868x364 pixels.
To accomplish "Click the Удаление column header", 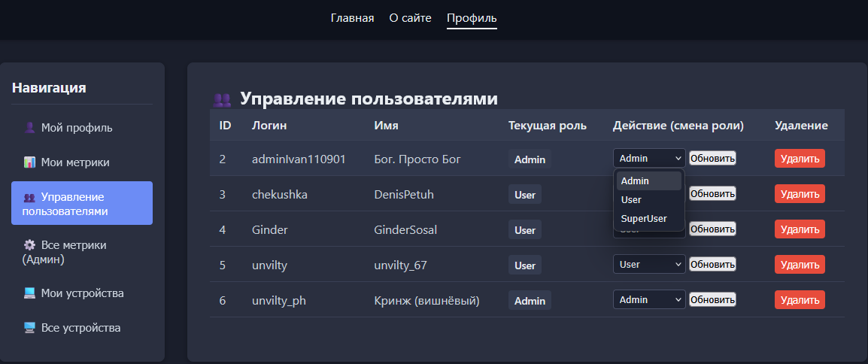I will (x=801, y=126).
